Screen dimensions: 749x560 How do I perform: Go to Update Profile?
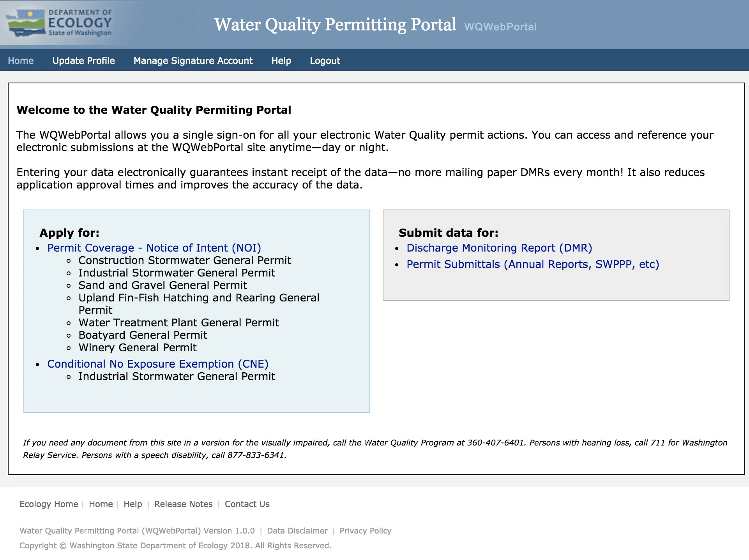point(83,61)
